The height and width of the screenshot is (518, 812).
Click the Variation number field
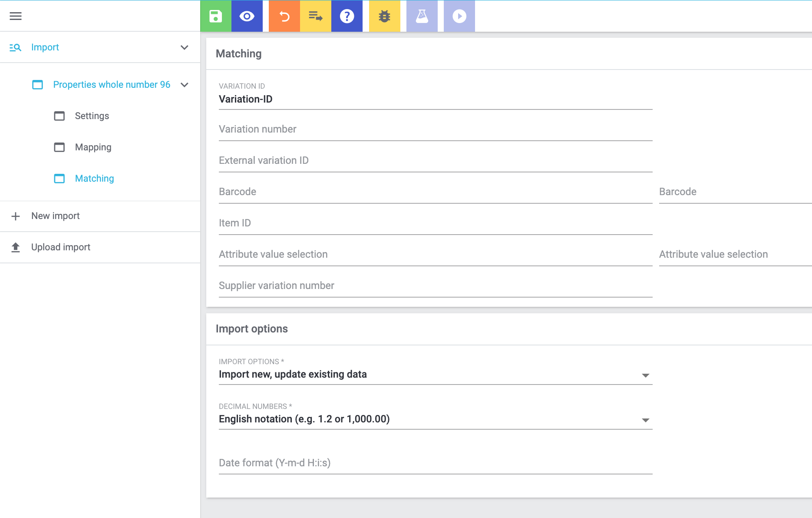coord(435,129)
